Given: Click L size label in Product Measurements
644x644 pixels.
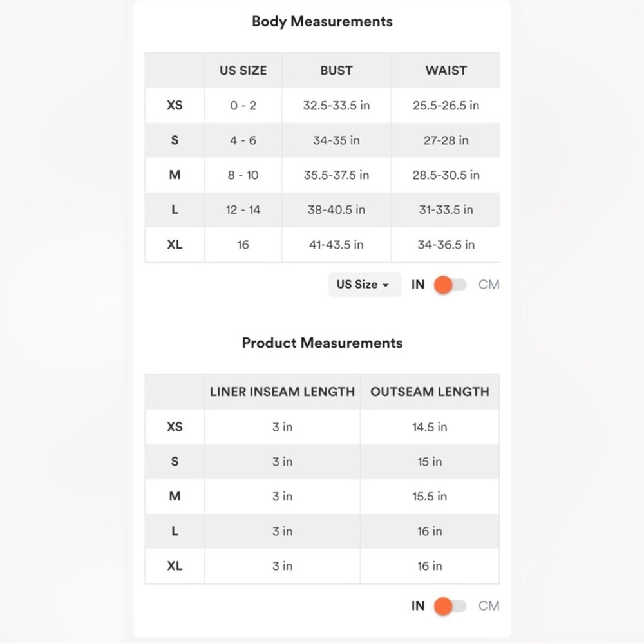Looking at the screenshot, I should tap(175, 531).
